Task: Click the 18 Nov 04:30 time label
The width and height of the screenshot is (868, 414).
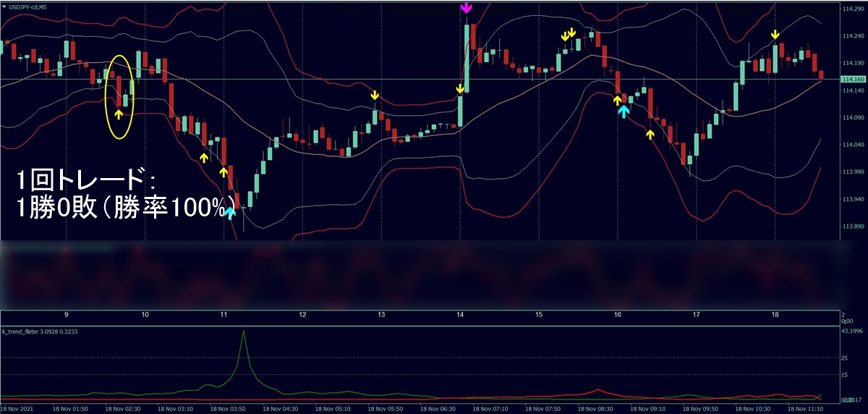Action: click(281, 408)
